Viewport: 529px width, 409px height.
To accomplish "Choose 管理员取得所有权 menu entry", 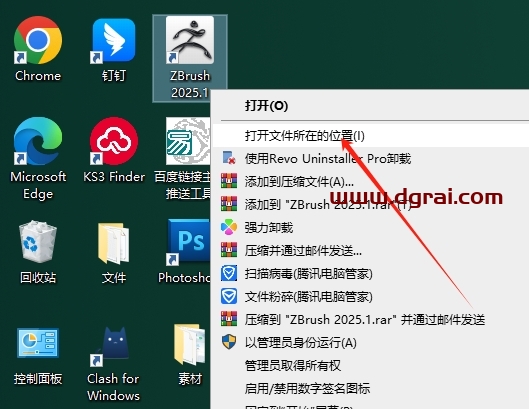I will coord(371,365).
